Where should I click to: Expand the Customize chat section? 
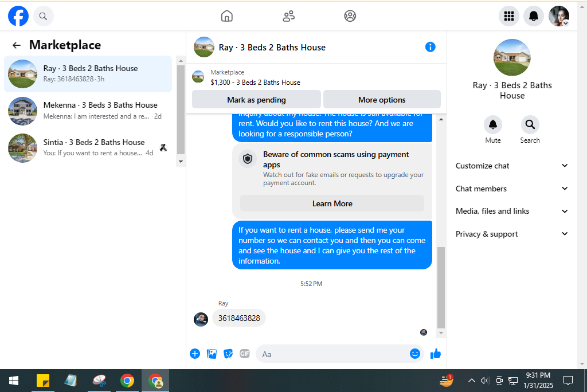pyautogui.click(x=512, y=166)
